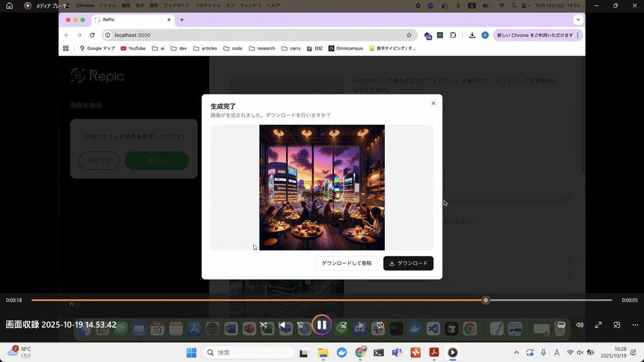The image size is (644, 362).
Task: Bookmark this page with the star
Action: pos(409,35)
